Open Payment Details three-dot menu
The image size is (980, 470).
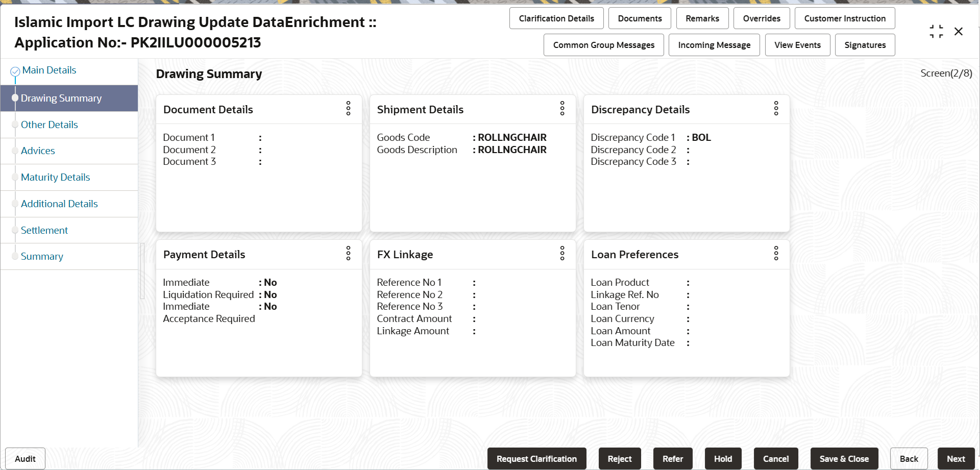point(348,253)
